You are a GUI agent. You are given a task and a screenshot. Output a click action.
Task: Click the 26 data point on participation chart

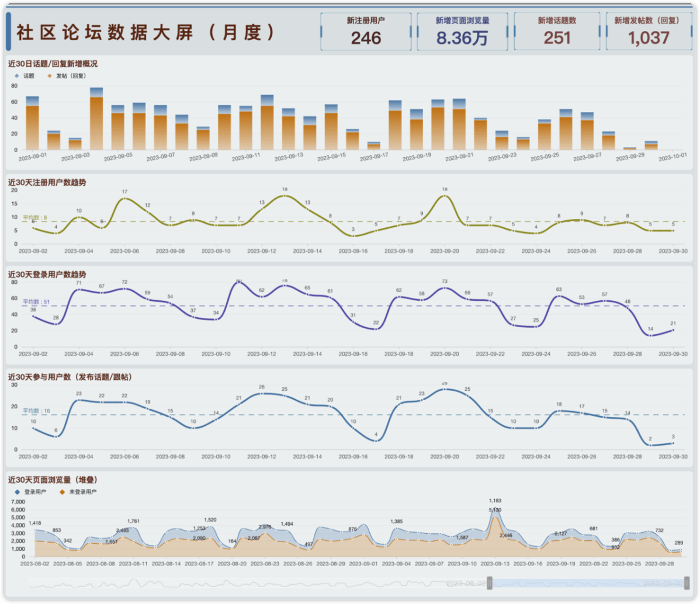tap(262, 393)
